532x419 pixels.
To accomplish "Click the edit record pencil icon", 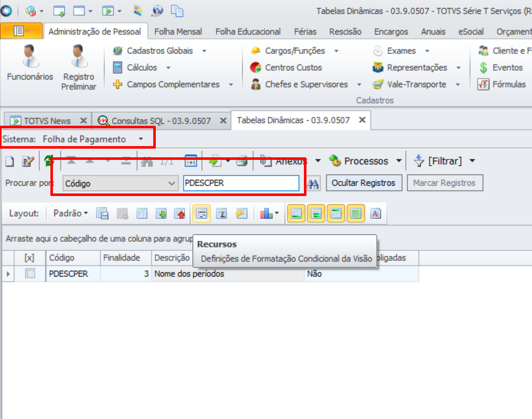I will pyautogui.click(x=28, y=161).
